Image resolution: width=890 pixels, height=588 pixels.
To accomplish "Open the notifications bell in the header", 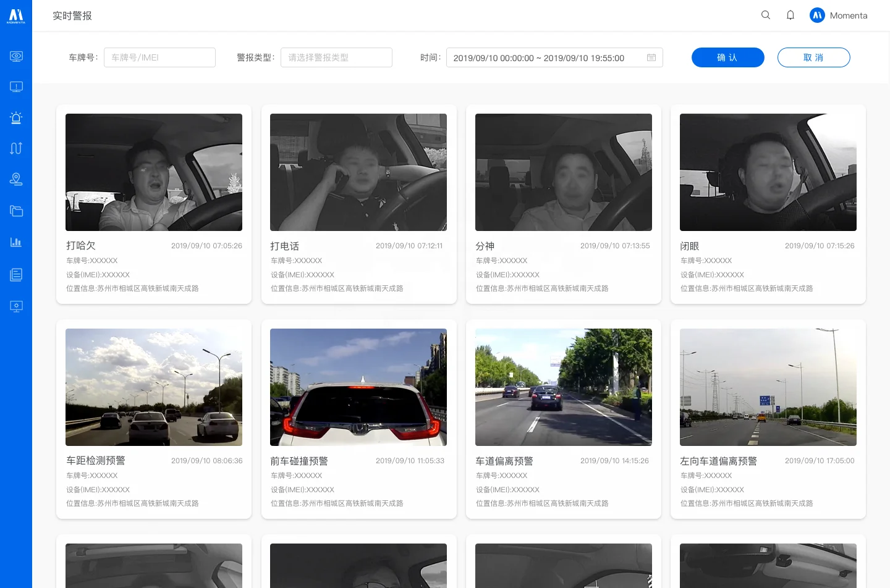I will coord(790,15).
